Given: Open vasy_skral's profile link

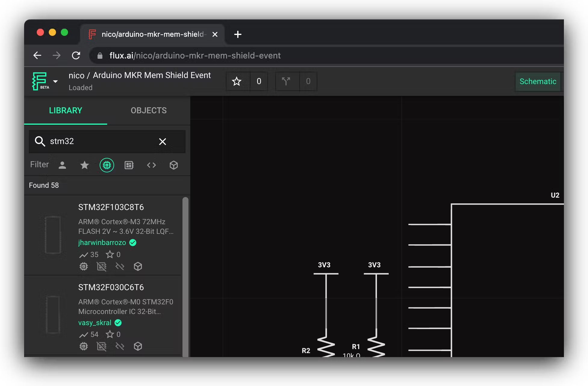Looking at the screenshot, I should [95, 323].
